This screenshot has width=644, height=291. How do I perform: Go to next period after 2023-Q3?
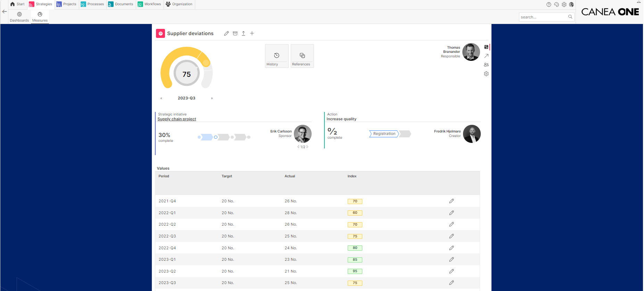pyautogui.click(x=212, y=98)
